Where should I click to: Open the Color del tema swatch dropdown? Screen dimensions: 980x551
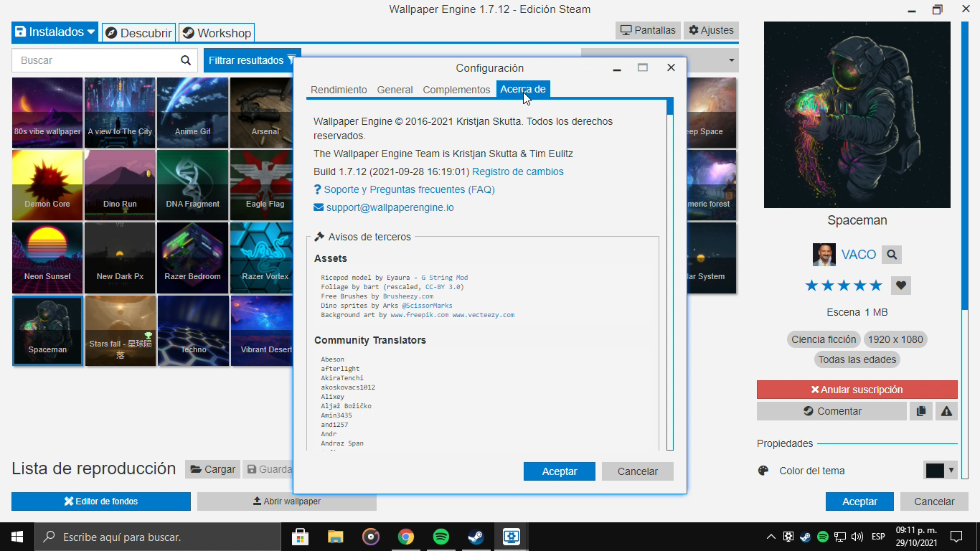[x=940, y=471]
